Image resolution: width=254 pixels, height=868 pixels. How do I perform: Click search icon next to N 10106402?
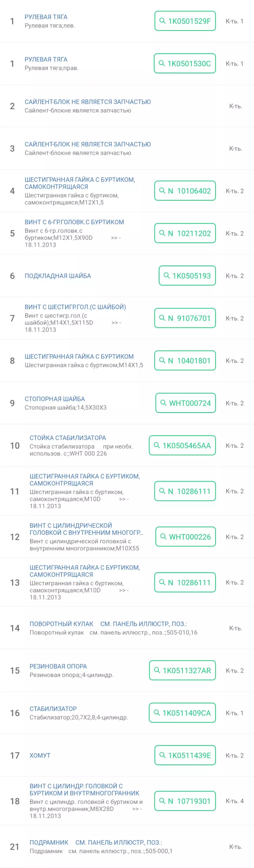click(162, 191)
